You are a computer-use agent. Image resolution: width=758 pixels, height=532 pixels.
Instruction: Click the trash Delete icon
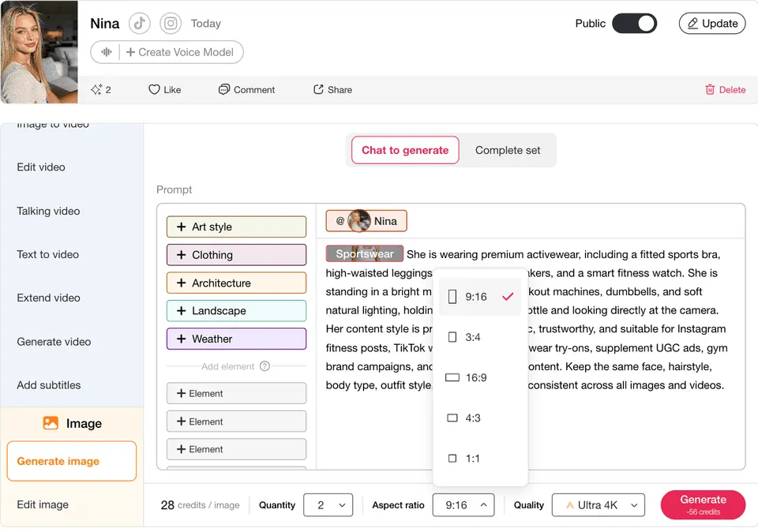tap(710, 89)
